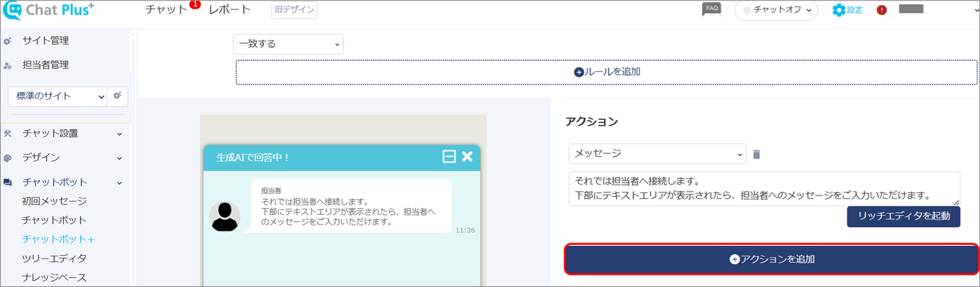Minimize the chat preview widget
The width and height of the screenshot is (980, 287).
pyautogui.click(x=449, y=157)
